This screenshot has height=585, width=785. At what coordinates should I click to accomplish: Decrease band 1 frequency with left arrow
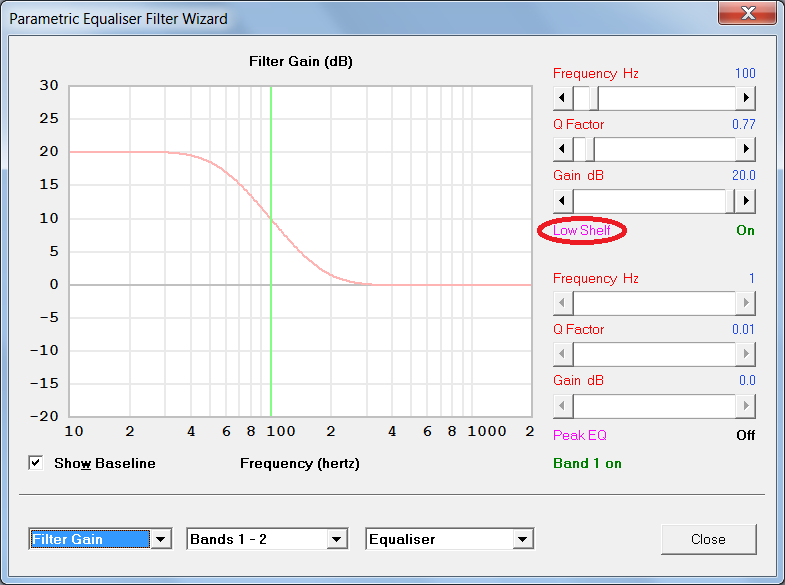[x=563, y=98]
